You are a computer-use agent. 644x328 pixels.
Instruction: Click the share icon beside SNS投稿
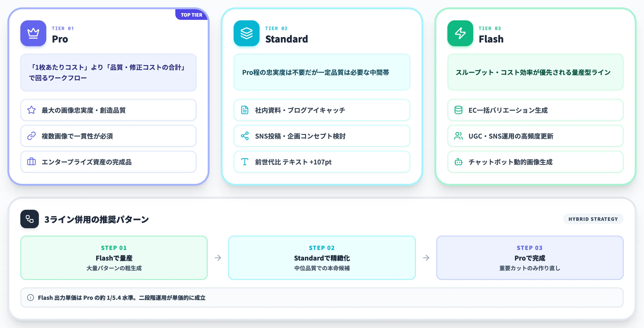pos(245,136)
